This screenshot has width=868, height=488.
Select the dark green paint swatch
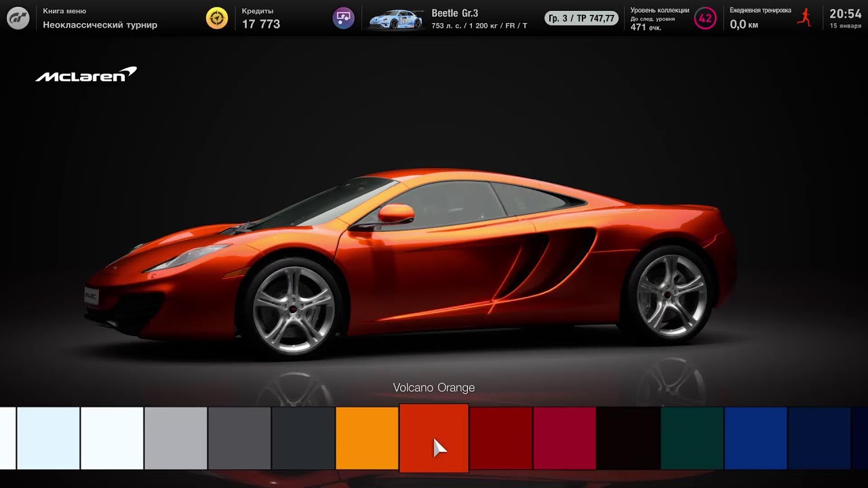692,438
